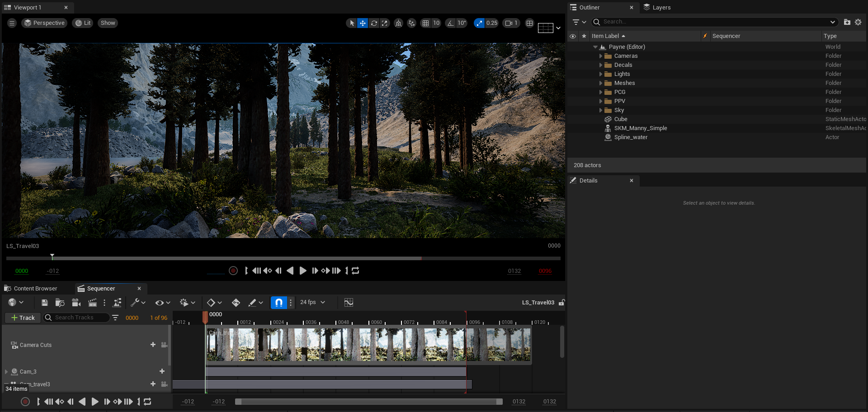Viewport: 868px width, 412px height.
Task: Open camera speed setting
Action: coord(511,23)
